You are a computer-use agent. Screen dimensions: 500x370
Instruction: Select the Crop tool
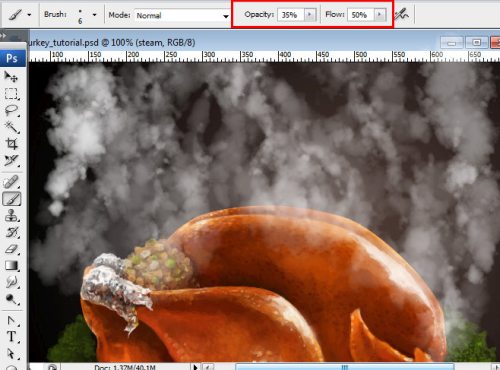click(11, 144)
